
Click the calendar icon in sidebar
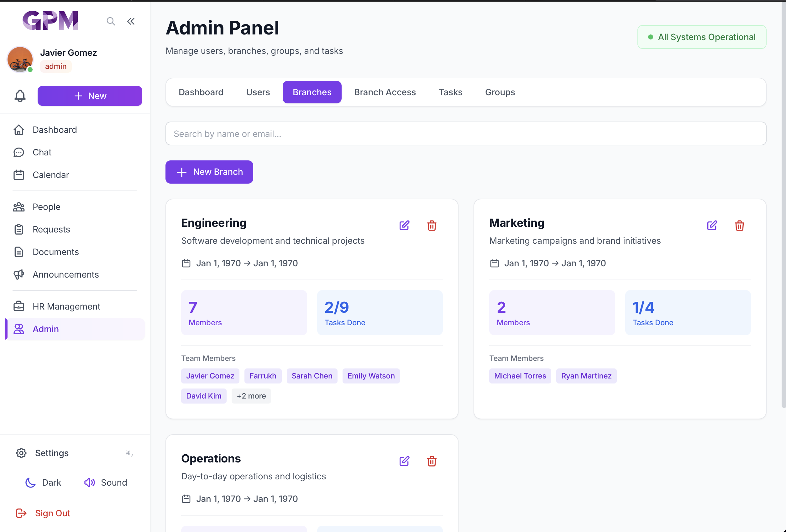click(x=19, y=175)
